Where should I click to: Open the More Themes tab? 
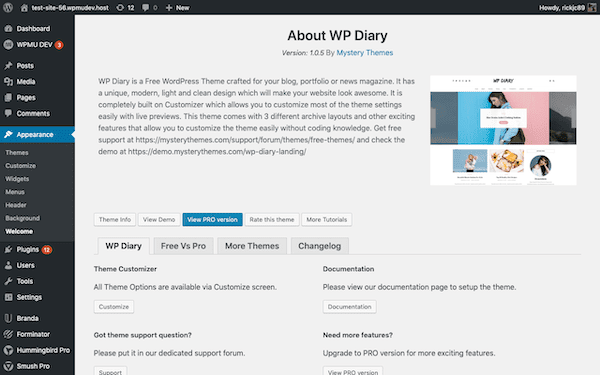(x=252, y=246)
